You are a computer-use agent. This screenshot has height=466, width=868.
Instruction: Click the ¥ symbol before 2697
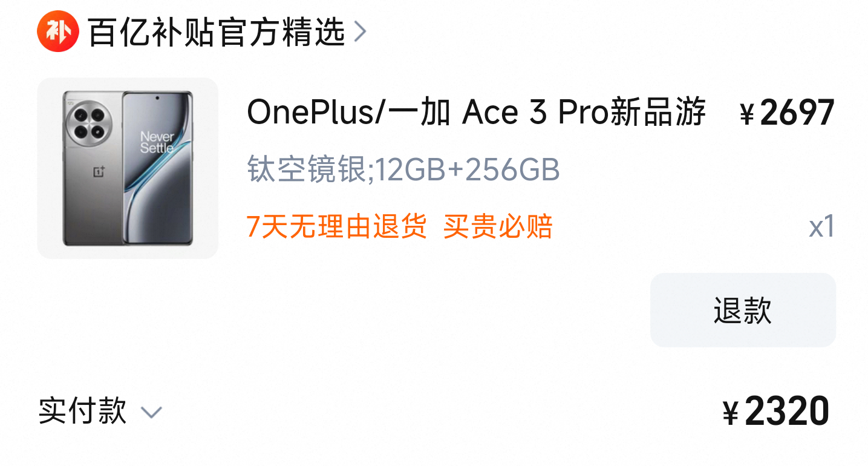pos(748,114)
